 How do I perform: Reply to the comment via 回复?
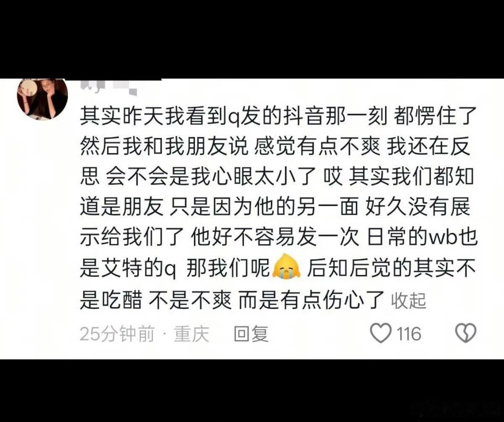click(251, 334)
